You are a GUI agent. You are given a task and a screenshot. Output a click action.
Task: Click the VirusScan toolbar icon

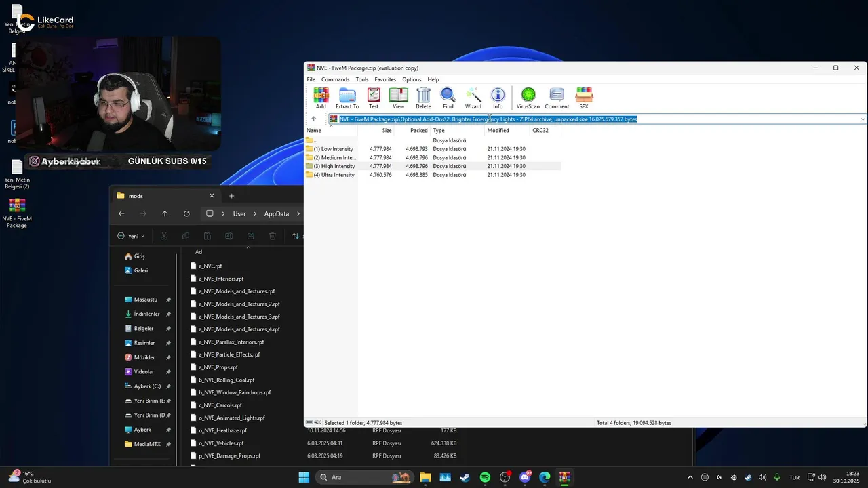[528, 98]
